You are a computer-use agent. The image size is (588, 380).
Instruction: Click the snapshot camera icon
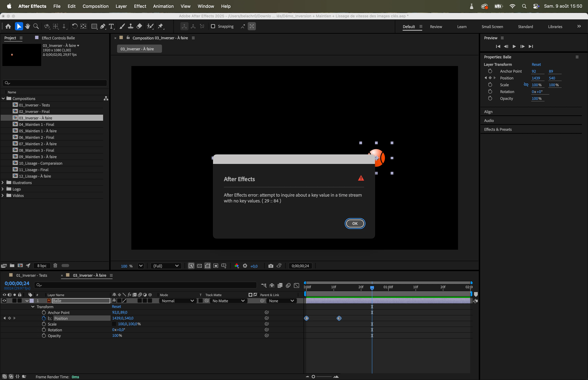pos(271,266)
